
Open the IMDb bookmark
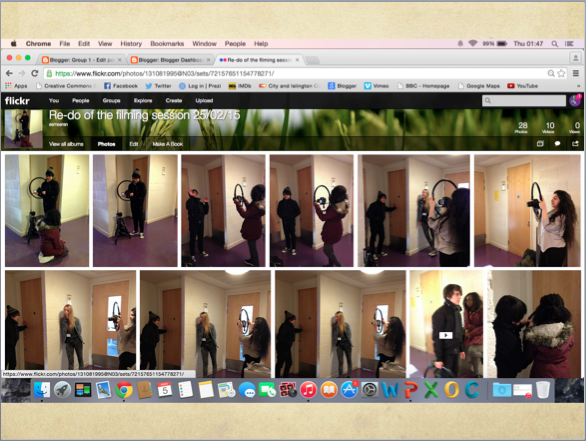pos(240,86)
